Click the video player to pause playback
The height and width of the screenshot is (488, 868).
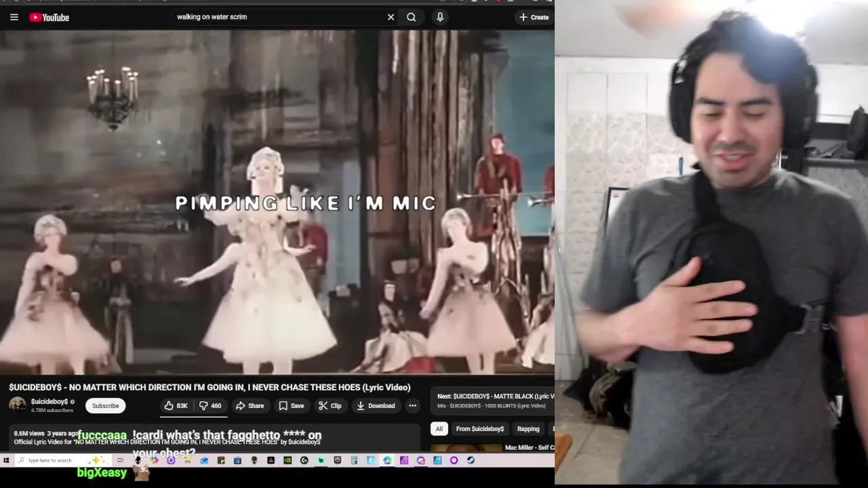coord(277,202)
